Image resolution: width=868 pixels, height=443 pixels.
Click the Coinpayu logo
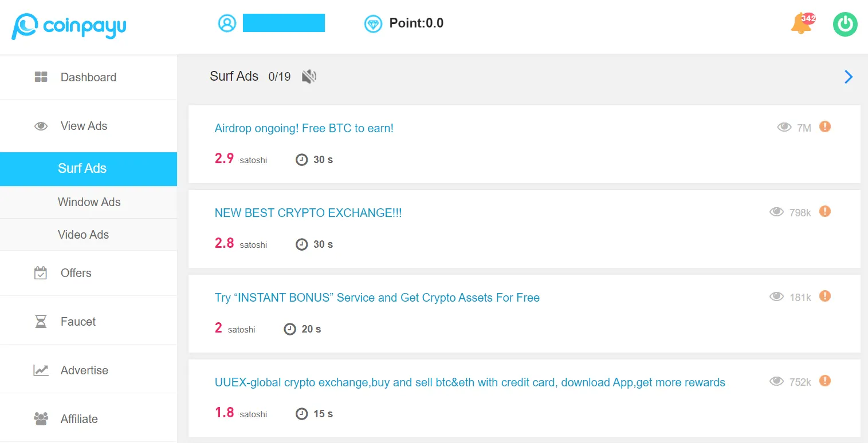pyautogui.click(x=69, y=26)
